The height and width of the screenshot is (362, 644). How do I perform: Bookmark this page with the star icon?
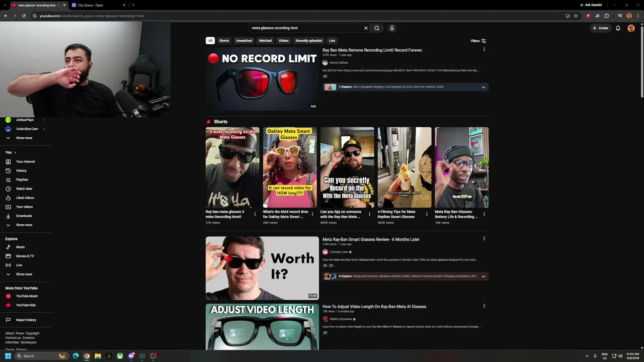[x=576, y=16]
